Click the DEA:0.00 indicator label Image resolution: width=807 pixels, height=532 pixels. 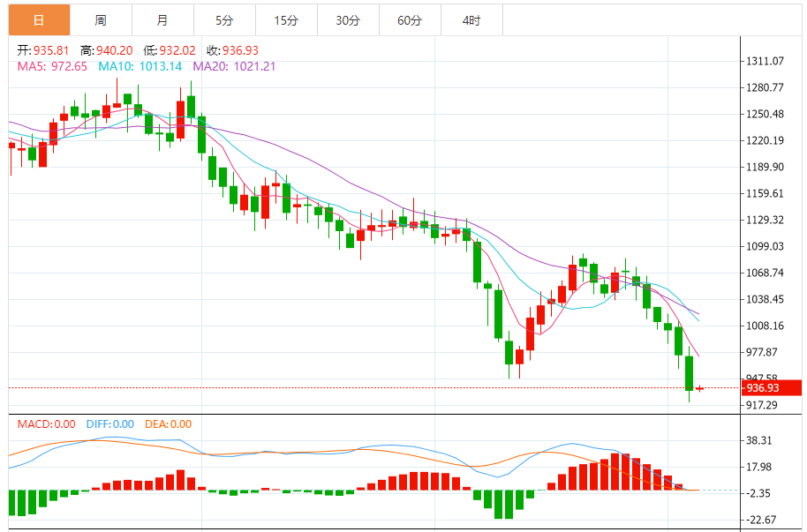pyautogui.click(x=169, y=424)
